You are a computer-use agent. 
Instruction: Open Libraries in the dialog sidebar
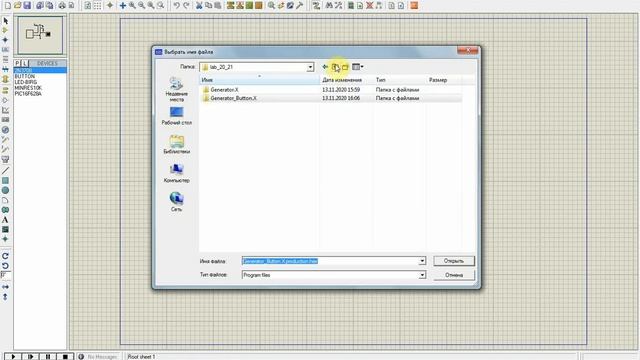click(x=176, y=145)
